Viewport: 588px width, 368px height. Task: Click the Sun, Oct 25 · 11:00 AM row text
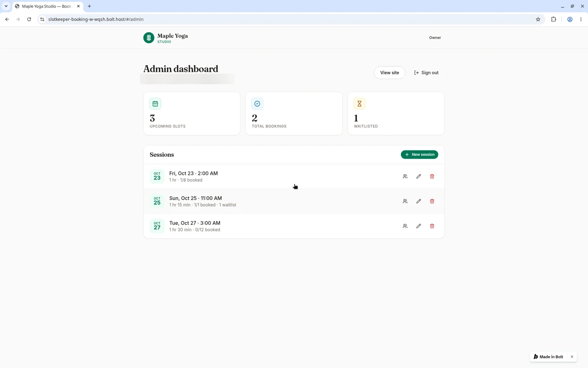[x=196, y=198]
